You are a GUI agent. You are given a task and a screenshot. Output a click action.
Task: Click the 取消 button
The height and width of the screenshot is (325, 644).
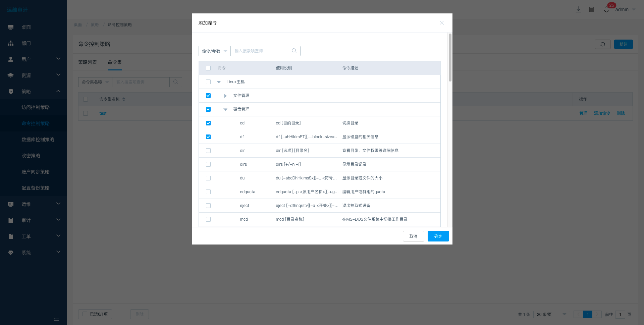[413, 236]
